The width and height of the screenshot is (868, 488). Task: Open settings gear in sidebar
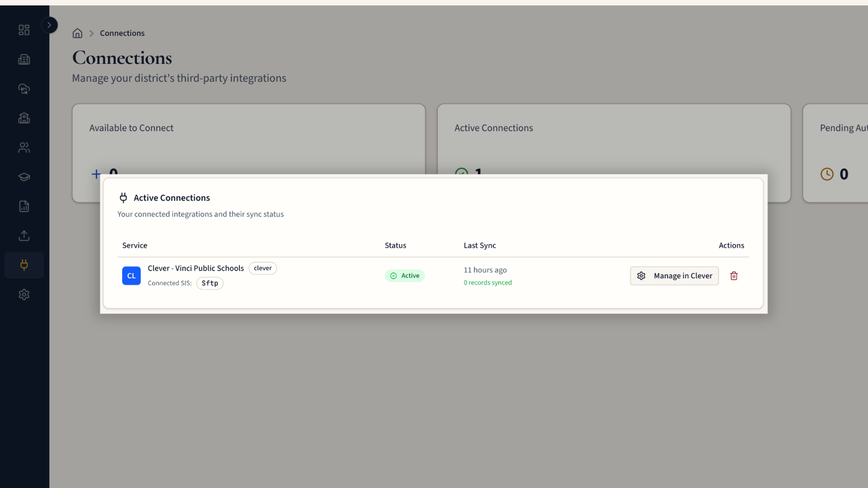click(x=24, y=295)
